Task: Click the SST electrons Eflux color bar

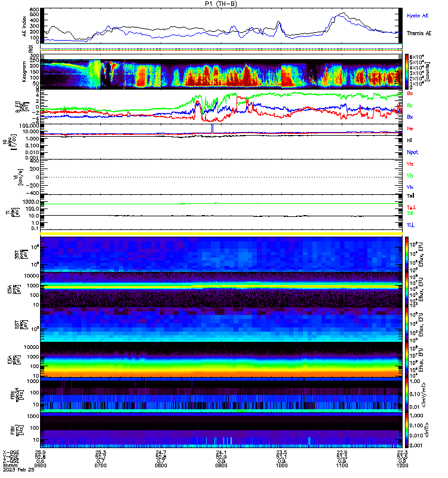Action: pyautogui.click(x=407, y=324)
